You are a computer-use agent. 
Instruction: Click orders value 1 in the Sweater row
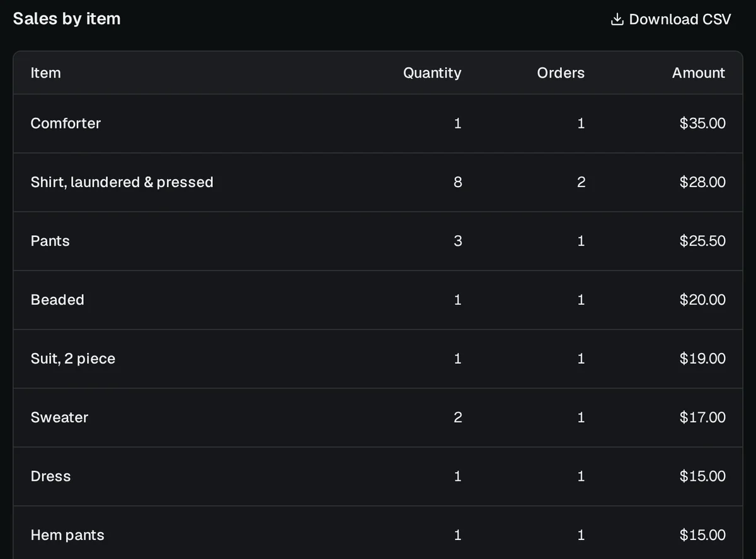pyautogui.click(x=581, y=418)
